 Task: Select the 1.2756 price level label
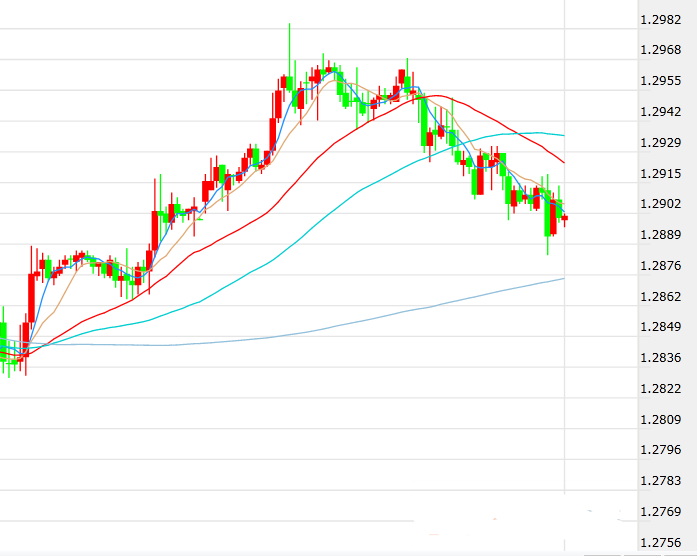[x=660, y=543]
